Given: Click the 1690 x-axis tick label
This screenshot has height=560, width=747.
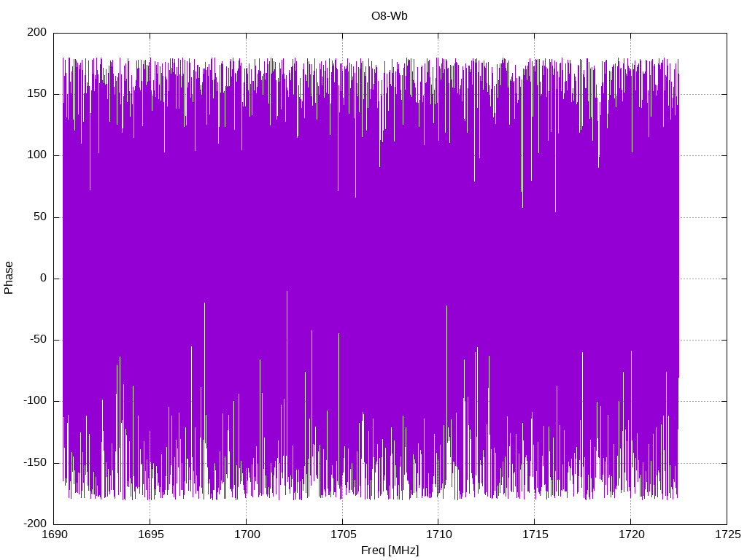Looking at the screenshot, I should (55, 534).
